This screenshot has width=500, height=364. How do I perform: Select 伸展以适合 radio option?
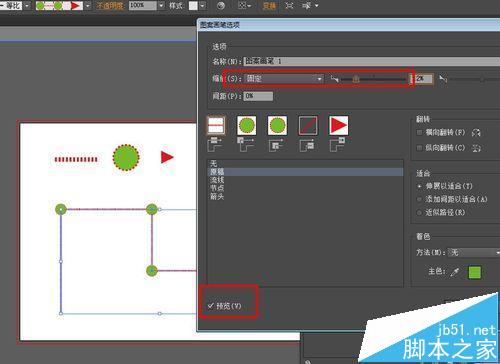tap(420, 186)
